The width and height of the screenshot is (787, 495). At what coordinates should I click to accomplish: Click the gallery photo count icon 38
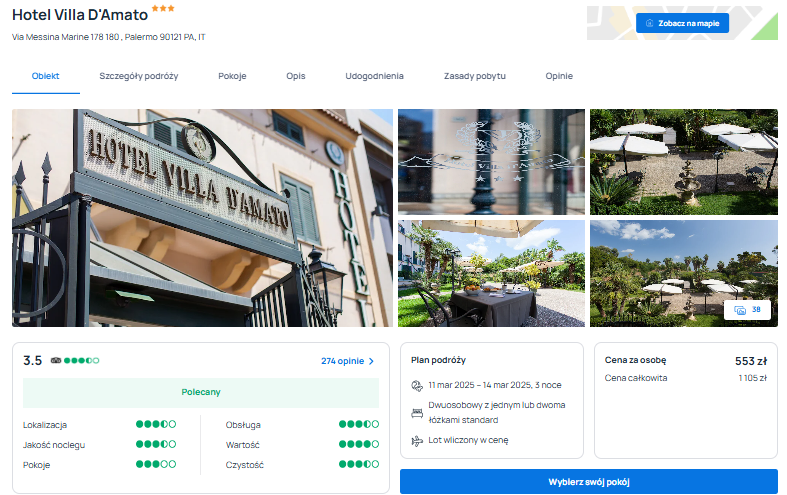740,310
